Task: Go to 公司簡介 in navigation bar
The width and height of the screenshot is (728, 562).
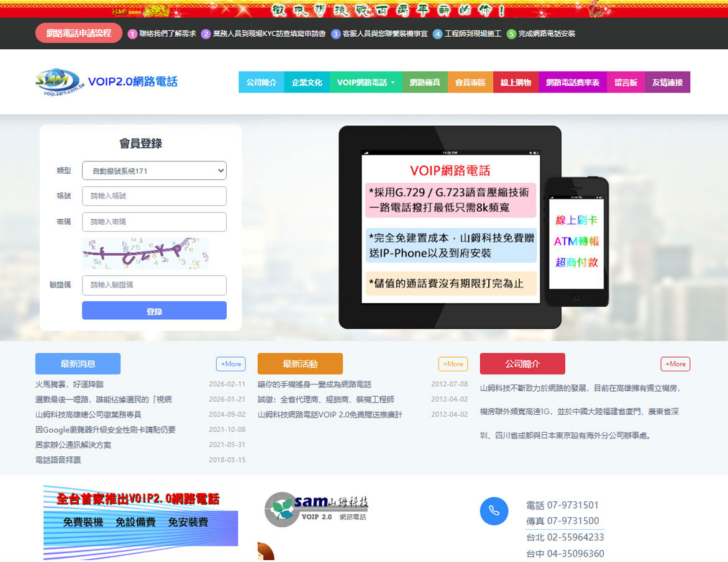Action: tap(261, 83)
